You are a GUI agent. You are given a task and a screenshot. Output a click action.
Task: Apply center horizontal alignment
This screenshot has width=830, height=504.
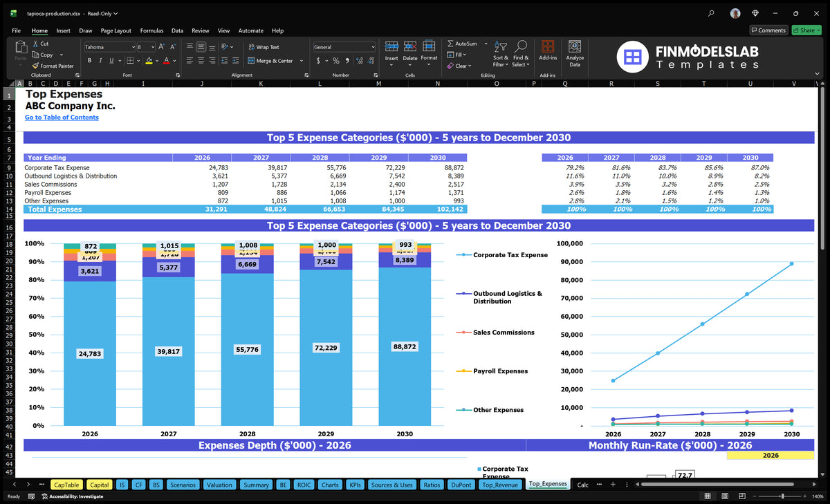201,60
